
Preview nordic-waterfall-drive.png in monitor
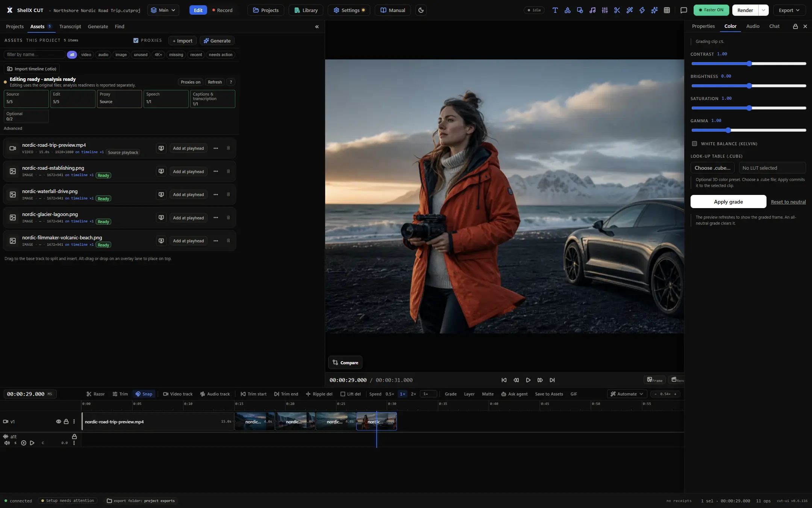click(x=161, y=195)
